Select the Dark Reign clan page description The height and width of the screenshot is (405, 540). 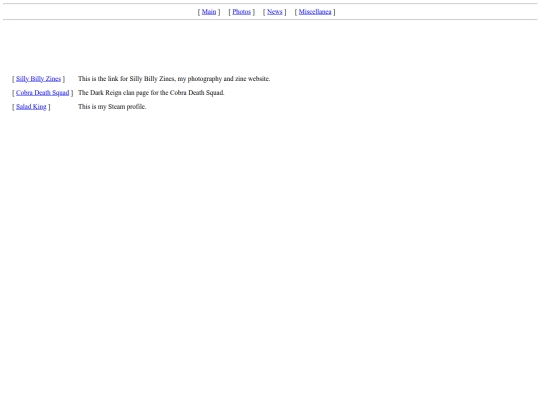click(151, 93)
